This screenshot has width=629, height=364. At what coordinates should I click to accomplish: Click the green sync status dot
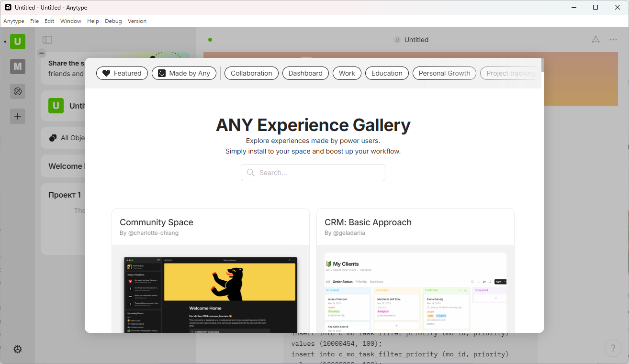[x=210, y=40]
